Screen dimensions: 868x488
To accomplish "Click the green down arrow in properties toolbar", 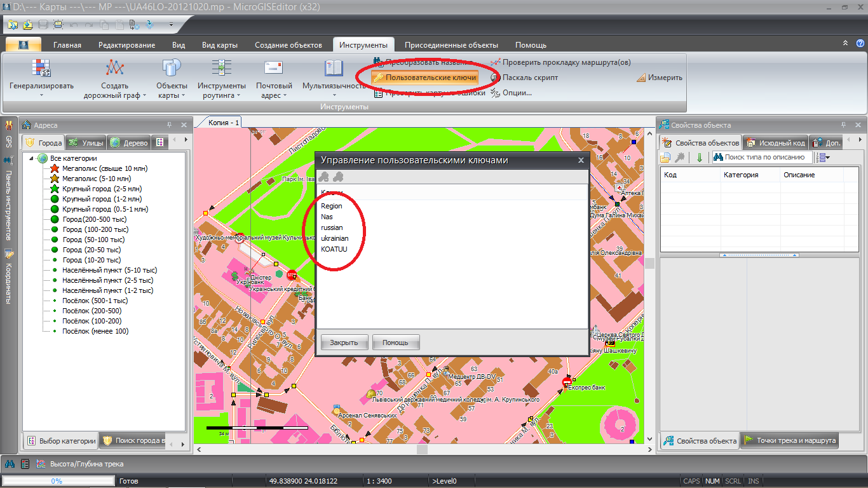I will (699, 158).
